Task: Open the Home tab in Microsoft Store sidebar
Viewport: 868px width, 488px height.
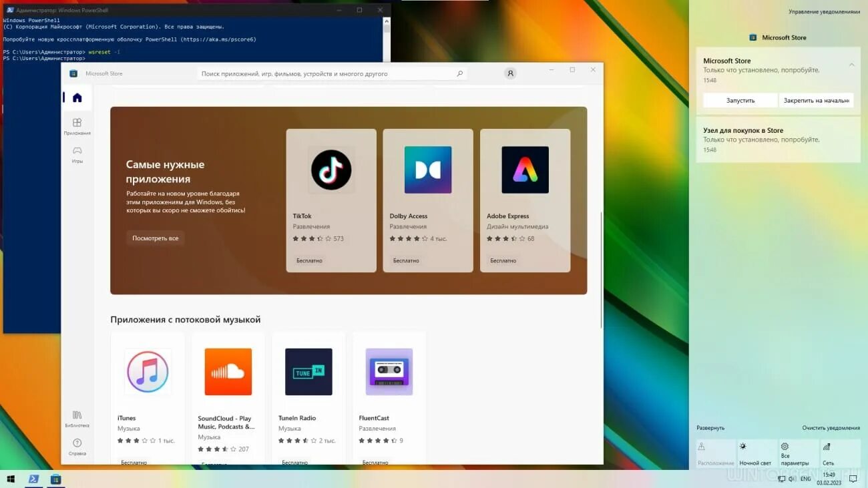Action: (77, 98)
